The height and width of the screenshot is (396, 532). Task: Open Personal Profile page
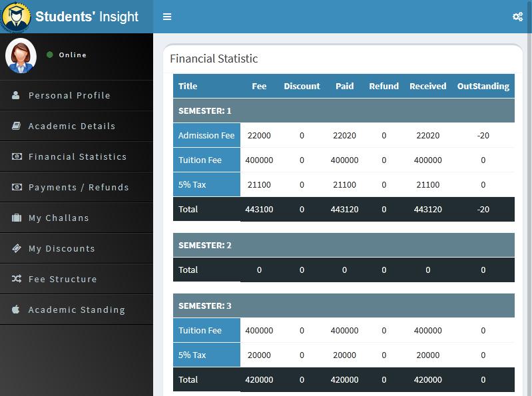(77, 95)
